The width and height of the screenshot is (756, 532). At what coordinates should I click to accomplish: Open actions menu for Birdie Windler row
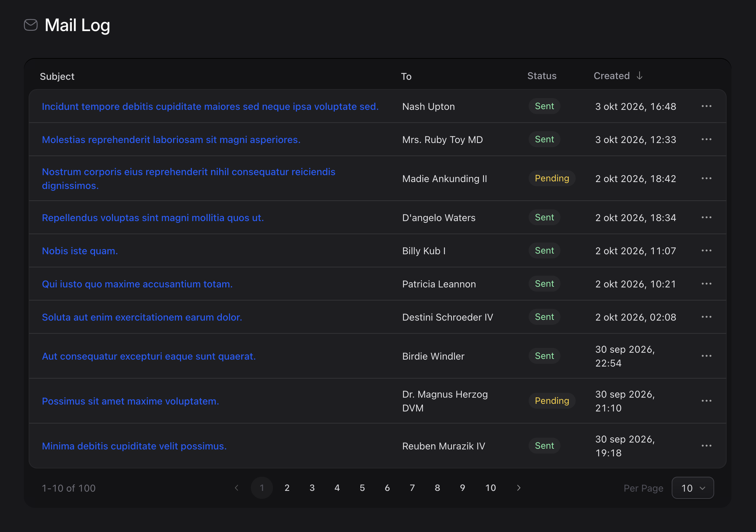[x=706, y=356]
